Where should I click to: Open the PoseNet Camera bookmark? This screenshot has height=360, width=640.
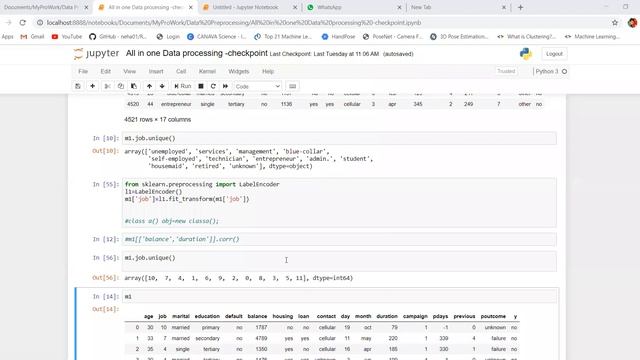pos(393,37)
